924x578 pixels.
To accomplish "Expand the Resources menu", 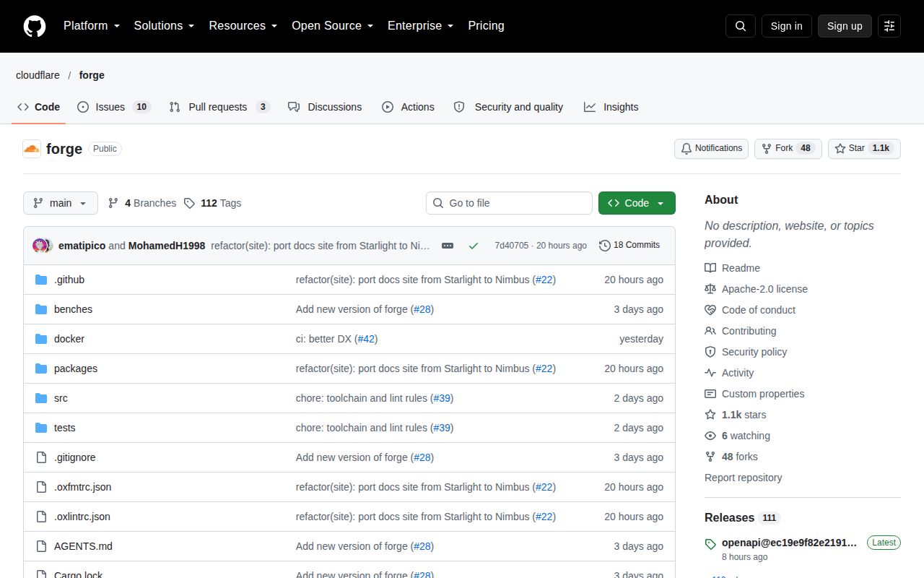I will tap(243, 25).
